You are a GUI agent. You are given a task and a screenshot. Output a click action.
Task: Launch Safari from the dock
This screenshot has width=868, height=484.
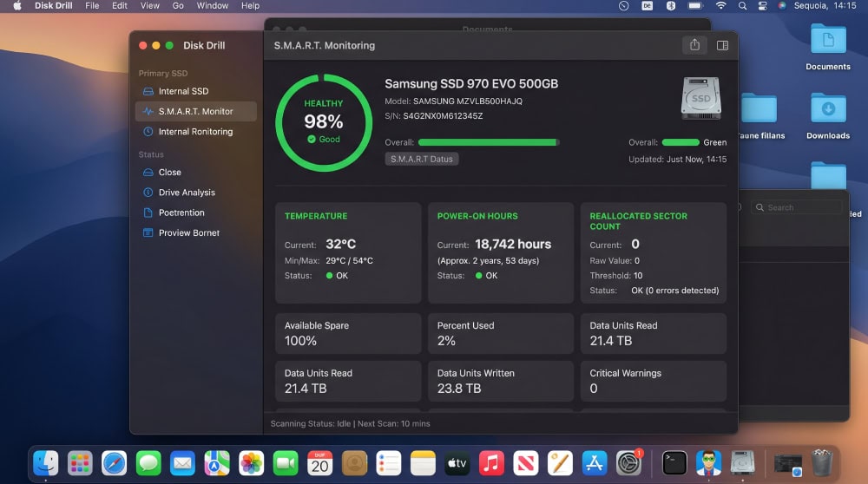click(x=114, y=463)
